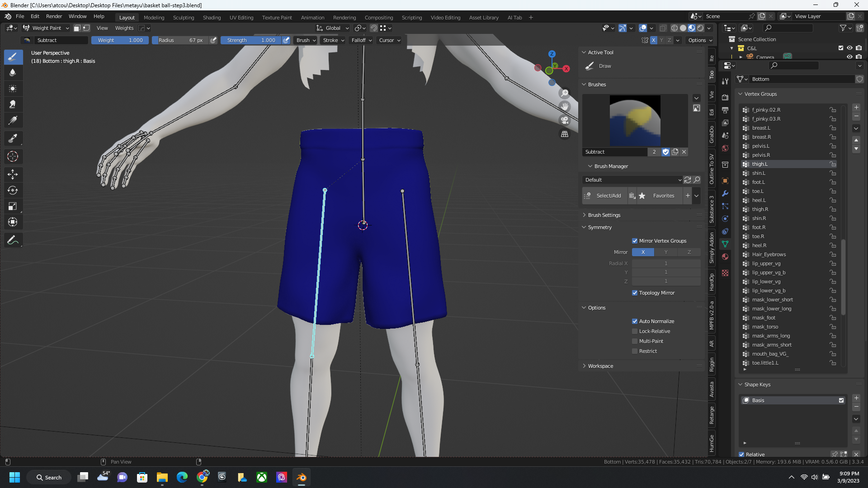Switch to the UV Editing workspace tab
868x488 pixels.
[x=241, y=18]
